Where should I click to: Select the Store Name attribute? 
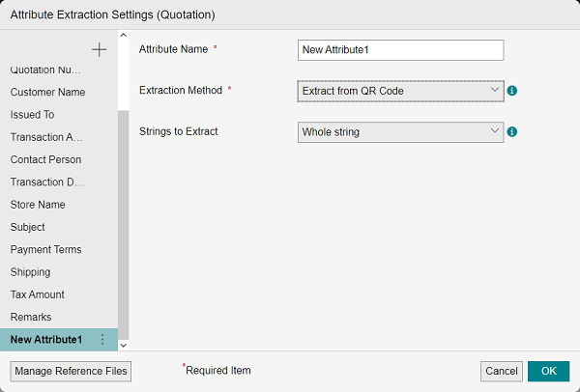point(38,205)
